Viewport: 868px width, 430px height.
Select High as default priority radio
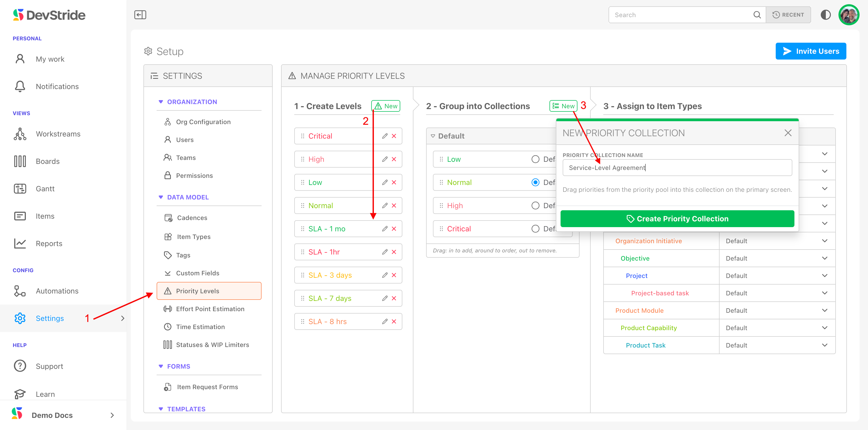coord(535,206)
